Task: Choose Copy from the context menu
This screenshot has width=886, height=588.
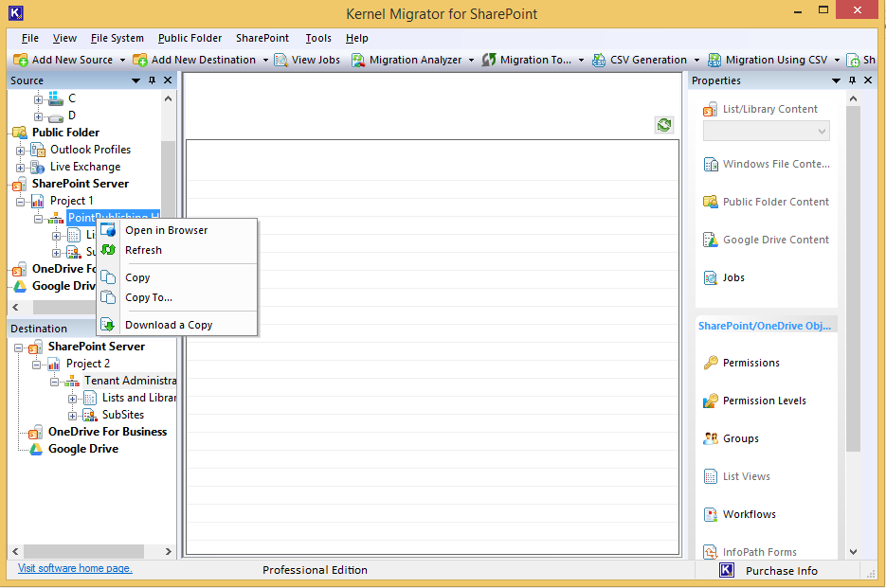Action: click(177, 277)
